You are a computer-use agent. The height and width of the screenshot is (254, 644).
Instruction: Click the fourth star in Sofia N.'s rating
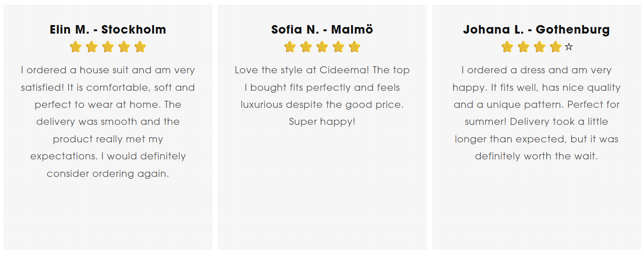tap(338, 47)
